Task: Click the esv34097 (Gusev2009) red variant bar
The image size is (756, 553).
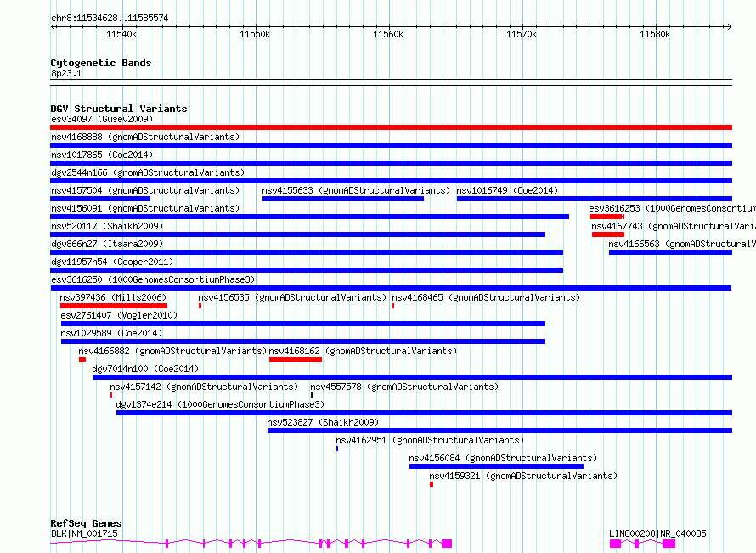Action: 391,127
